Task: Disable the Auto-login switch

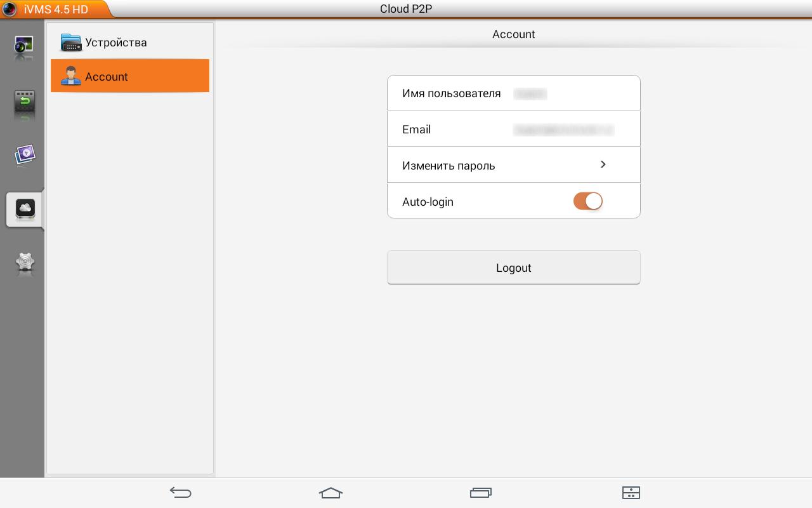Action: [x=587, y=201]
